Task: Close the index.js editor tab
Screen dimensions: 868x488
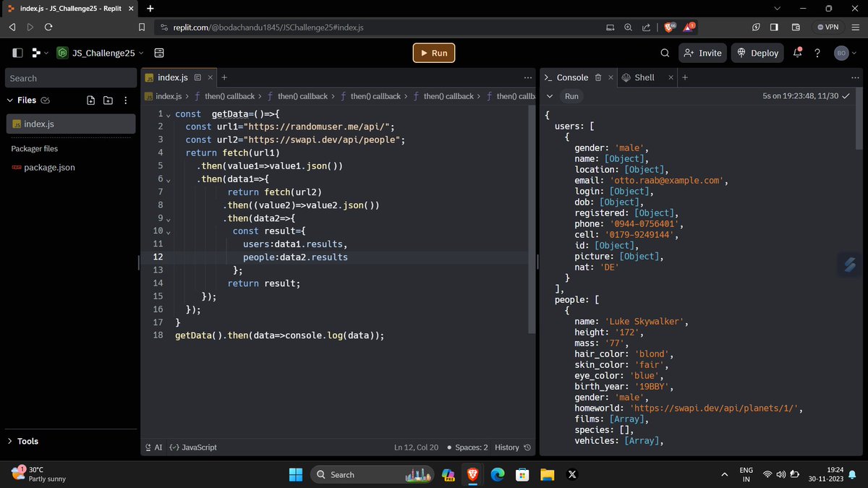Action: point(210,77)
